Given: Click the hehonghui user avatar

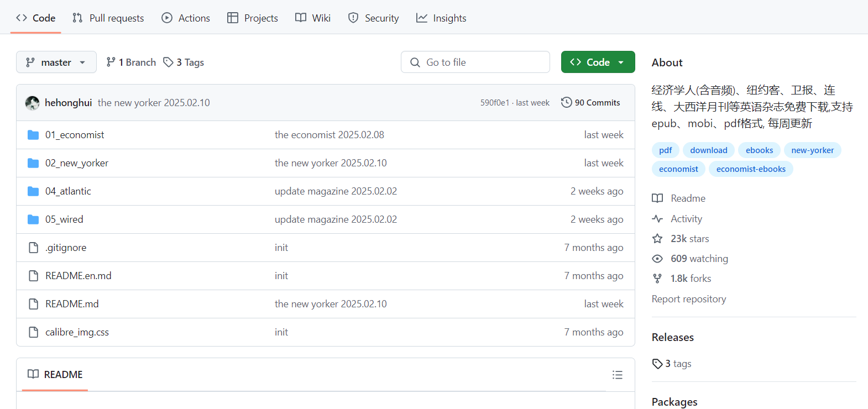Looking at the screenshot, I should tap(33, 103).
